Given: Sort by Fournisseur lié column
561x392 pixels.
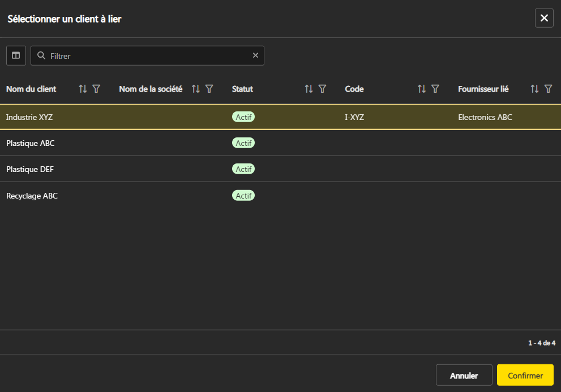Looking at the screenshot, I should 534,89.
